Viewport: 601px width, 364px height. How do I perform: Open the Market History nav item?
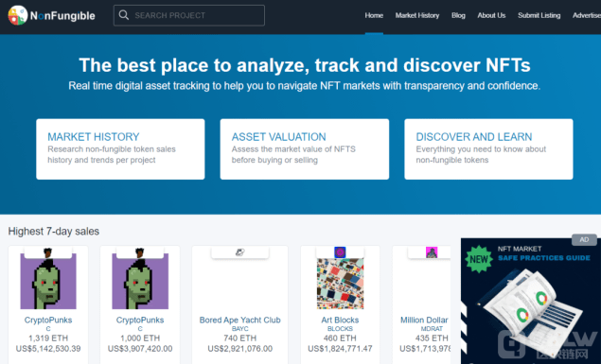point(417,15)
